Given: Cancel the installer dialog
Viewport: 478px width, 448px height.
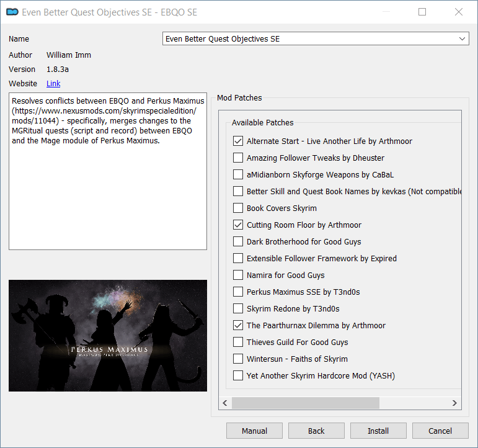Looking at the screenshot, I should tap(440, 431).
